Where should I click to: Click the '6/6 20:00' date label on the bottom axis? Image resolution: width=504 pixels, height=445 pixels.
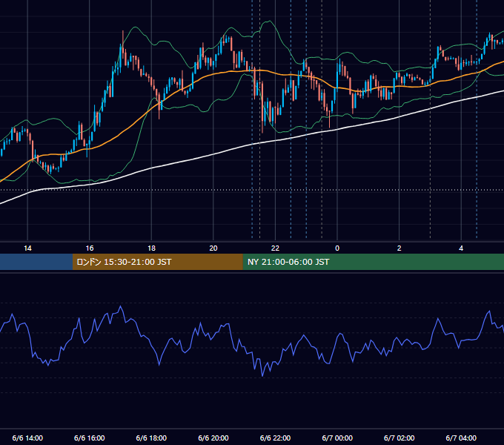[x=213, y=438]
